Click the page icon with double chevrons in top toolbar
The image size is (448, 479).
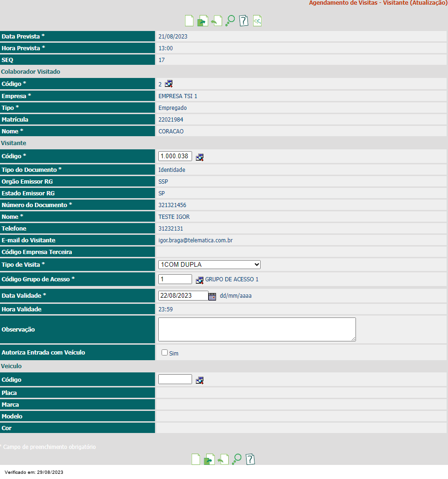click(257, 21)
